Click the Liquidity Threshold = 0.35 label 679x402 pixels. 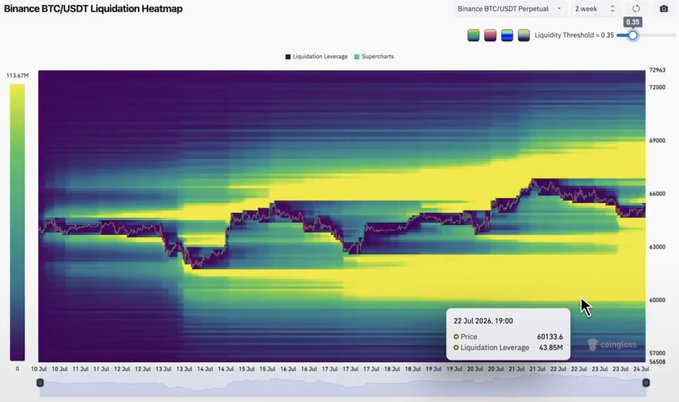574,35
